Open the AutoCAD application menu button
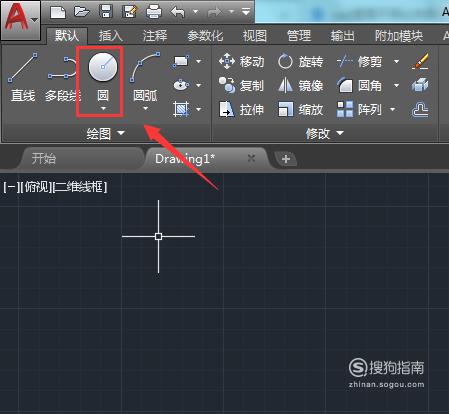Image resolution: width=449 pixels, height=414 pixels. [x=21, y=20]
